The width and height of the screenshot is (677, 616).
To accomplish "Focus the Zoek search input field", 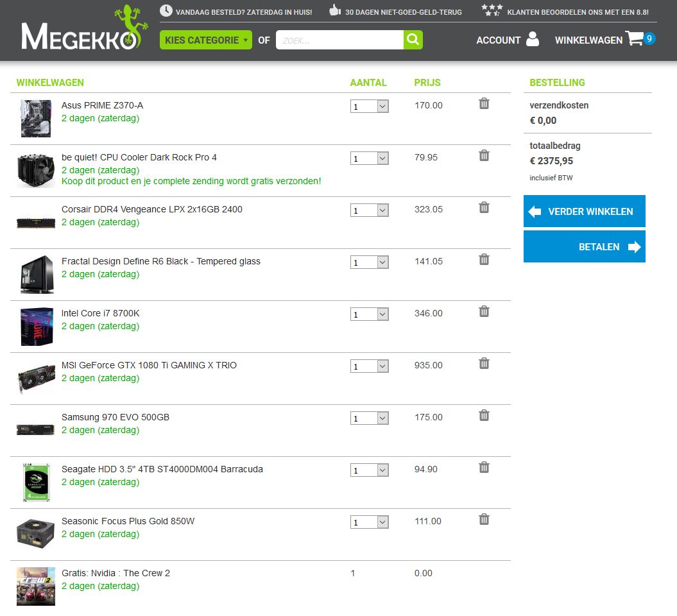I will [340, 40].
